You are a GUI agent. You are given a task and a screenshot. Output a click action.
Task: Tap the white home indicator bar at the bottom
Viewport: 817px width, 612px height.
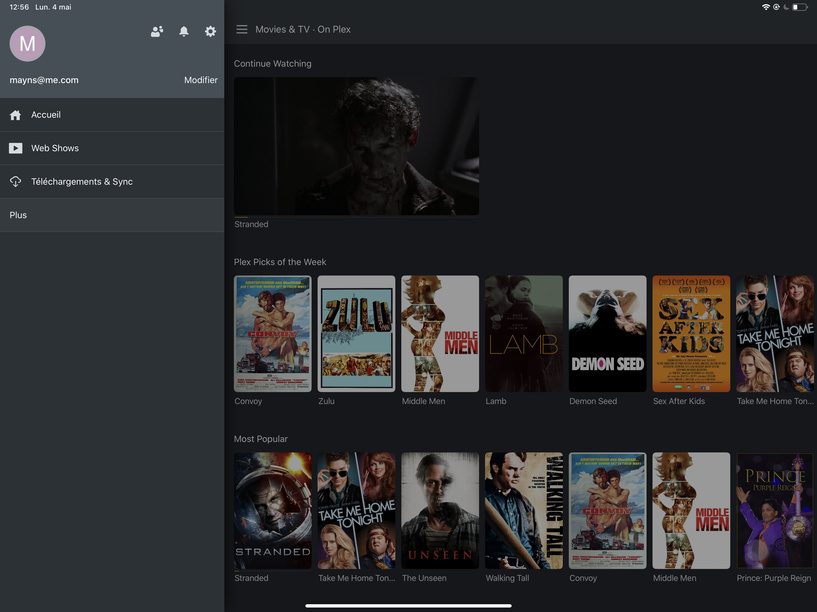(408, 606)
